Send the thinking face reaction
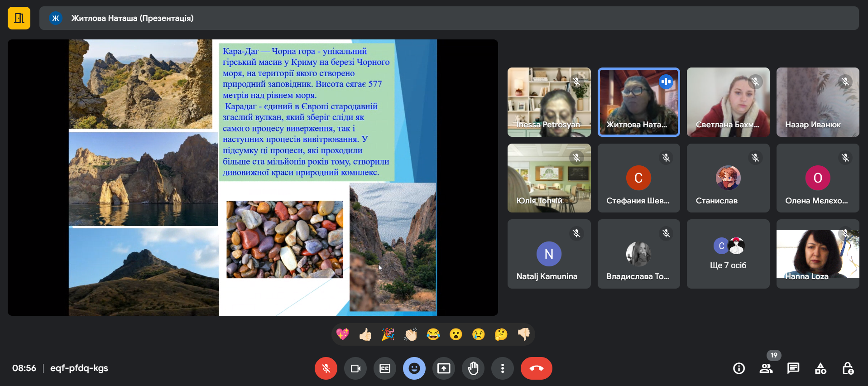The image size is (868, 386). (501, 334)
